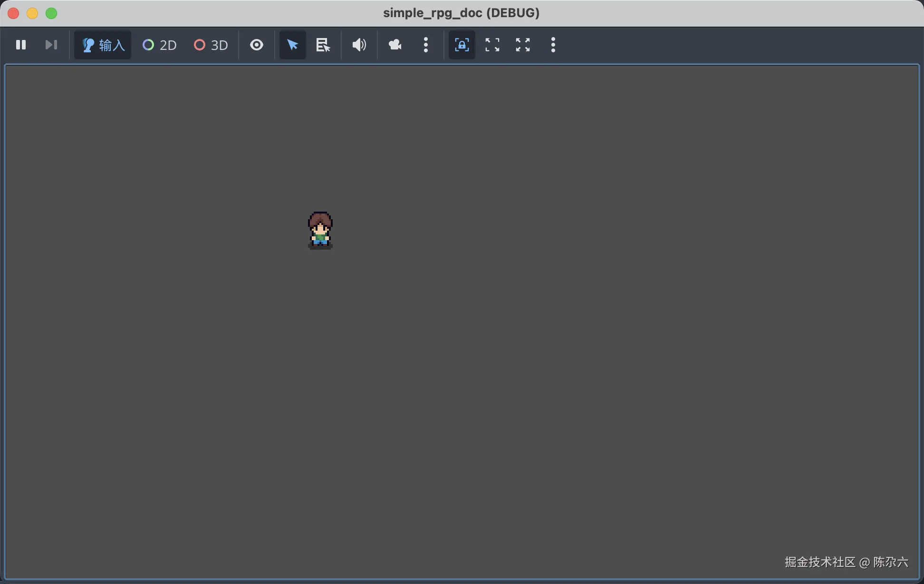Select the 输入 input mode button

pos(103,45)
